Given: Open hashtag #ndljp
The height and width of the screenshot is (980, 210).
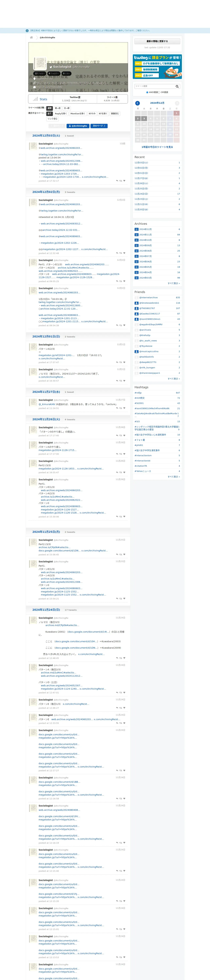Looking at the screenshot, I should (x=138, y=393).
